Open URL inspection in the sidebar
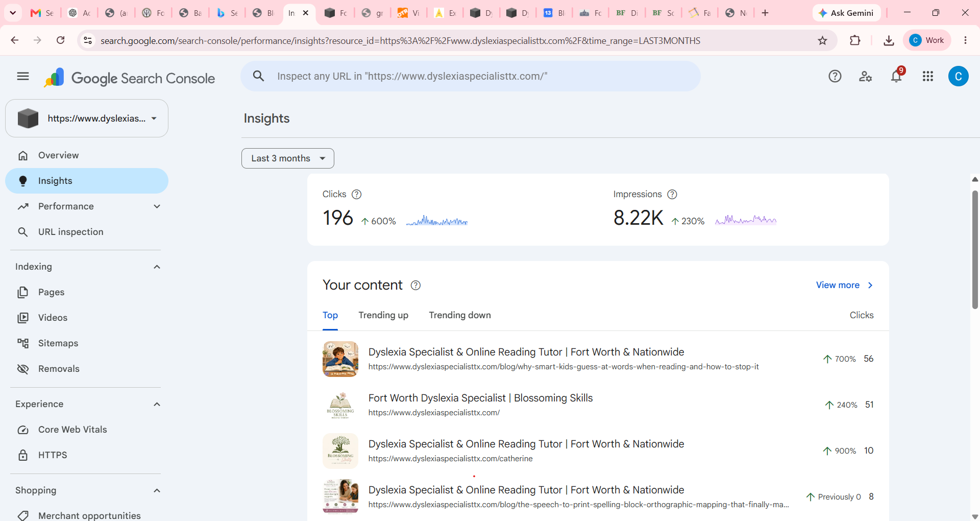 (x=87, y=232)
